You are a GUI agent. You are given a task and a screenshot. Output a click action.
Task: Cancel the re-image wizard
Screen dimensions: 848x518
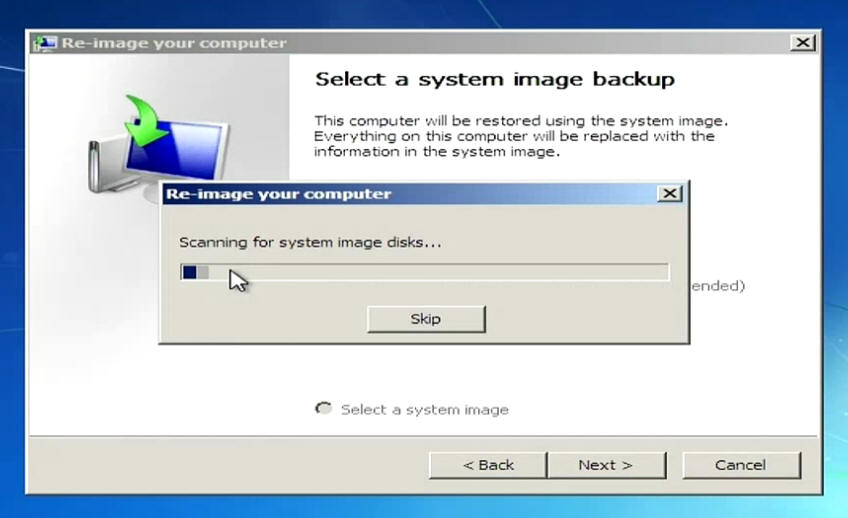point(741,465)
